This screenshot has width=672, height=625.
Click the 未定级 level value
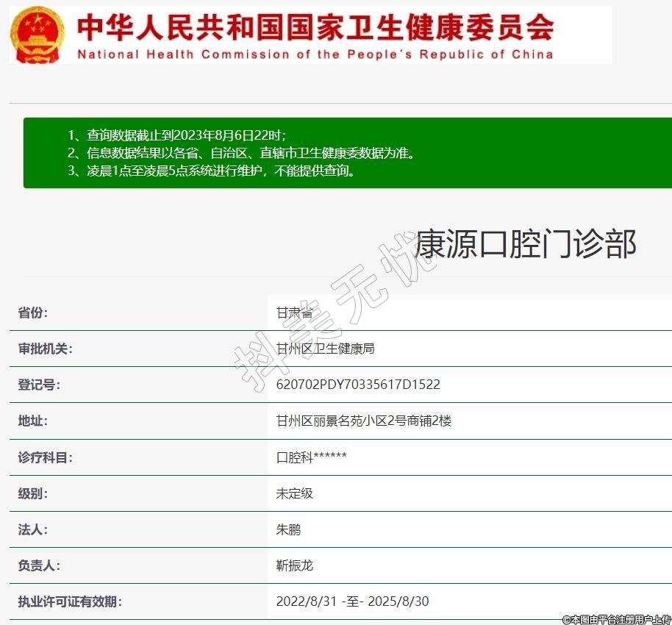pos(294,493)
